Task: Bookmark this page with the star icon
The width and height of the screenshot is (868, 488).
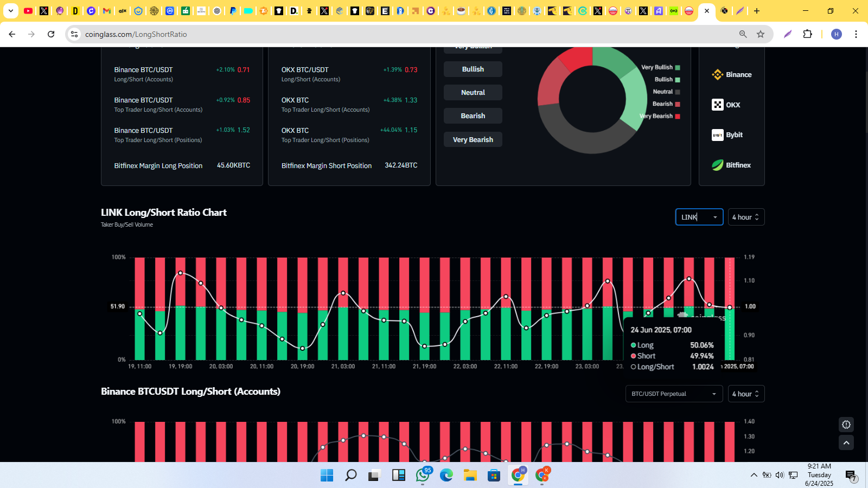Action: click(x=761, y=34)
